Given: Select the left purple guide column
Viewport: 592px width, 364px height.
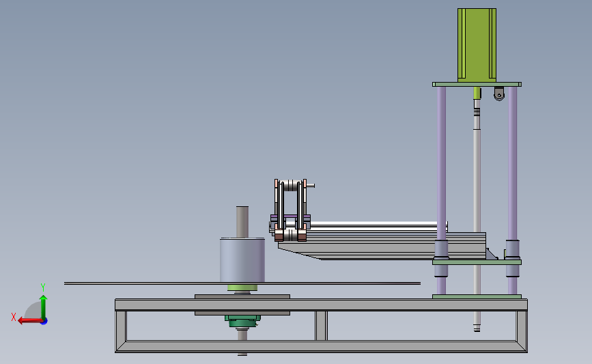Looking at the screenshot, I should pyautogui.click(x=441, y=163).
